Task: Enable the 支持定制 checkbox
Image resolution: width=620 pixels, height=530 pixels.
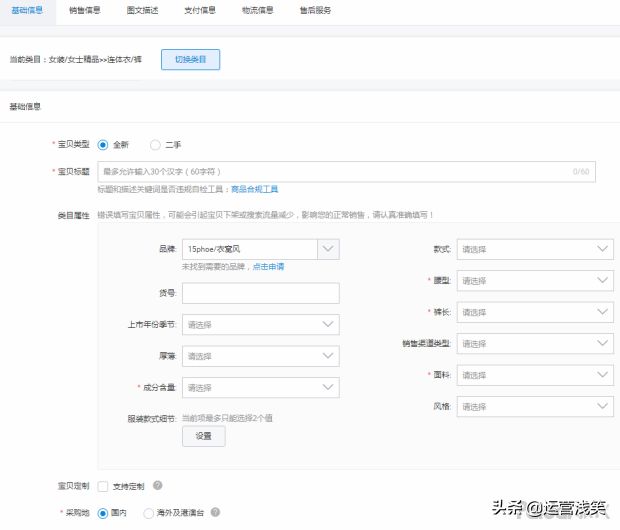Action: (103, 486)
